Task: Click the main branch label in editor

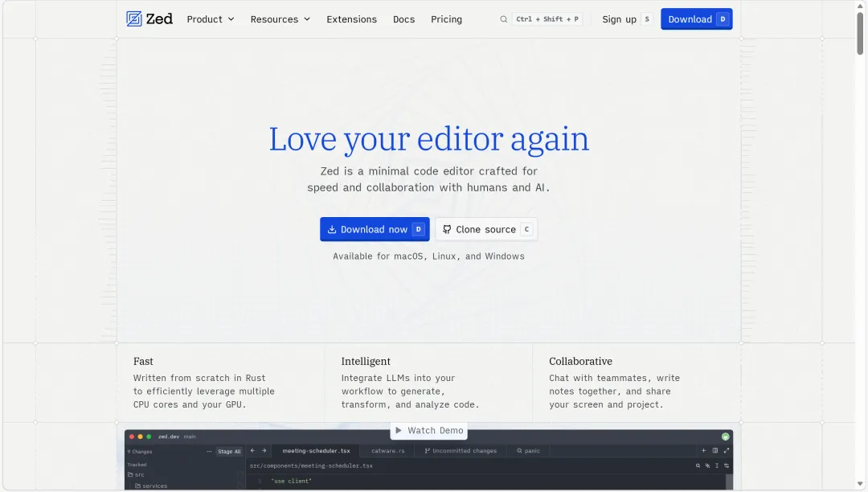Action: coord(190,437)
